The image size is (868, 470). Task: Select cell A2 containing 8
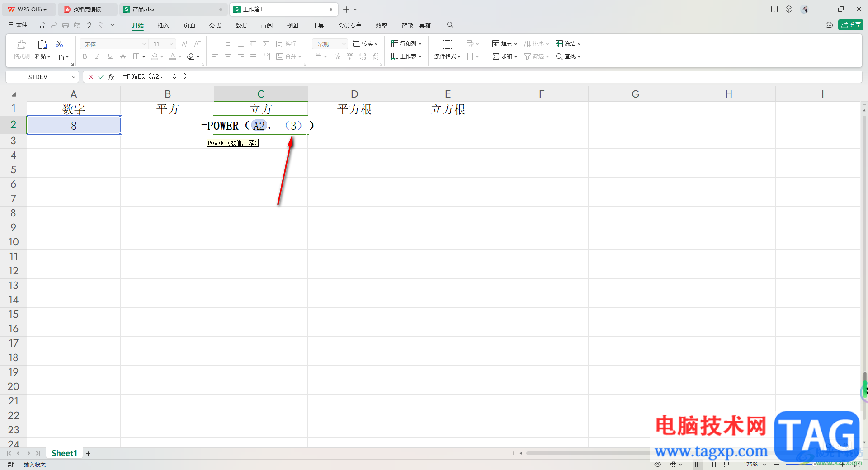tap(74, 125)
